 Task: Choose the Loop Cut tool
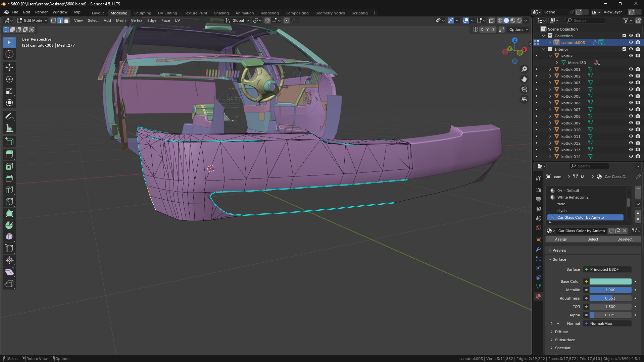pyautogui.click(x=9, y=190)
